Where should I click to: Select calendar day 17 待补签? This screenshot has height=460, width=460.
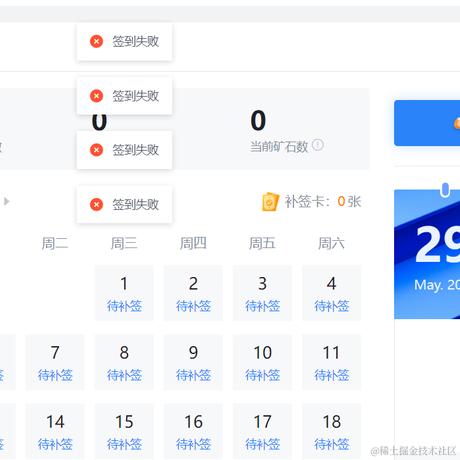click(262, 431)
